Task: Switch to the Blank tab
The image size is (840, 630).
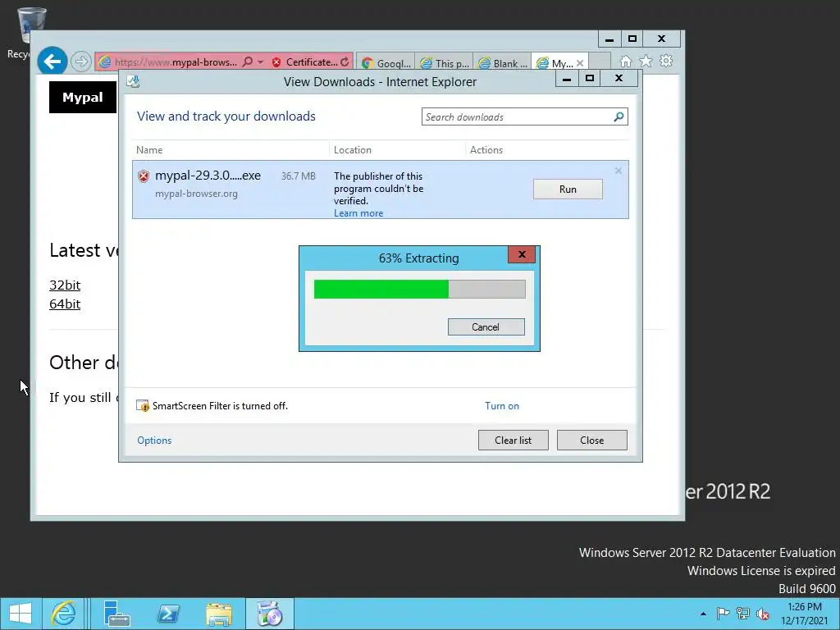Action: tap(503, 63)
